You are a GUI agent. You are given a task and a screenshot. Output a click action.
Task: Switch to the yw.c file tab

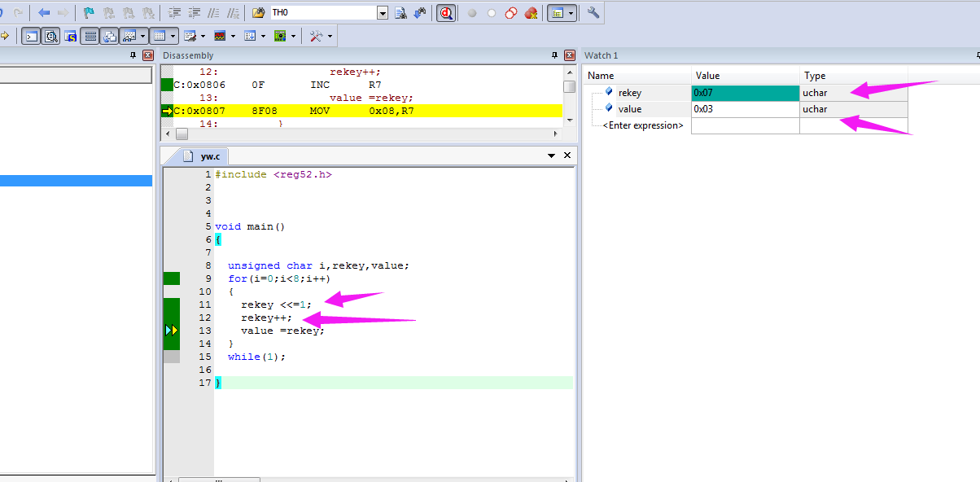[x=208, y=156]
